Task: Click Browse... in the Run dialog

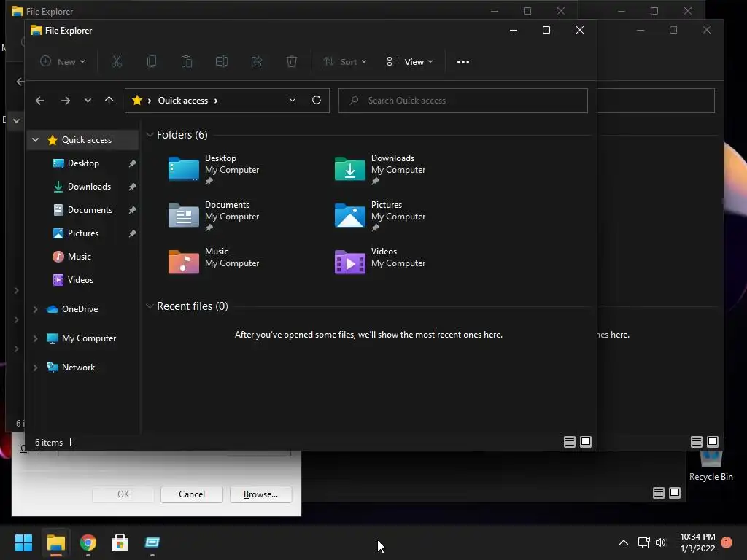Action: point(260,494)
